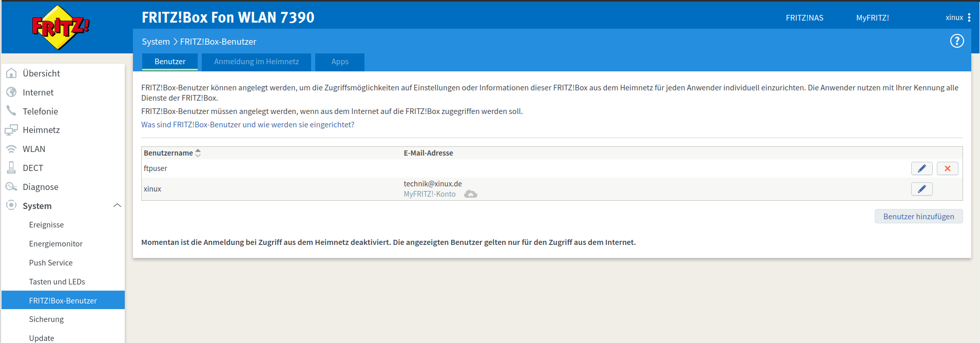Image resolution: width=980 pixels, height=343 pixels.
Task: Click the Benutzer hinzufügen button
Action: coord(918,217)
